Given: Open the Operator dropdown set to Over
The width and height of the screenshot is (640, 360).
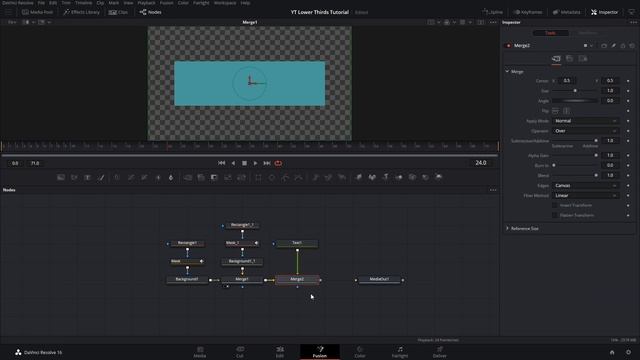Looking at the screenshot, I should (585, 131).
